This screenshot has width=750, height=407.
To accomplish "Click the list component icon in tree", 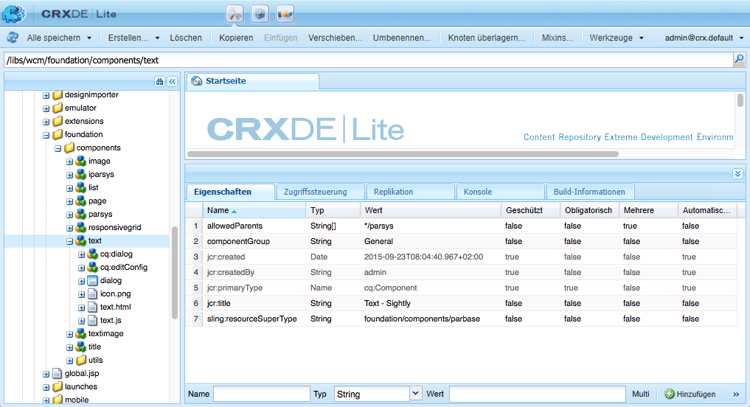I will pos(80,187).
